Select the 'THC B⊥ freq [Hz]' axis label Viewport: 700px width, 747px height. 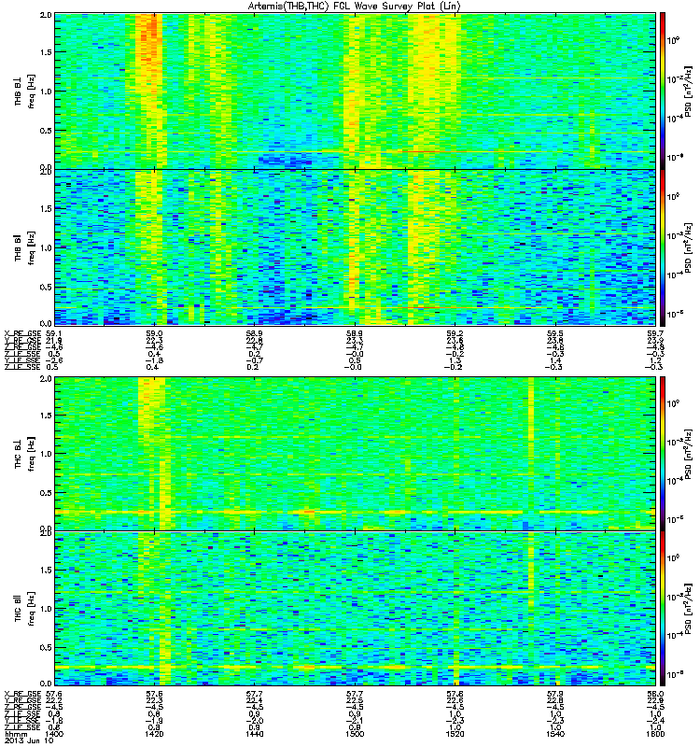point(25,454)
